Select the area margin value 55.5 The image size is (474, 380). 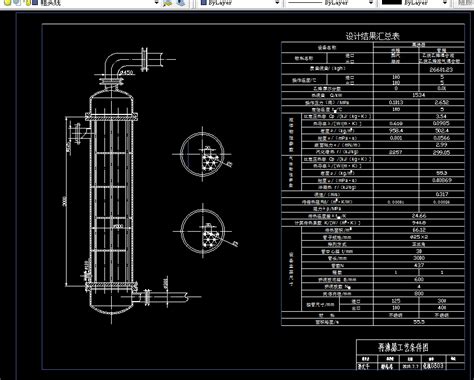(x=419, y=322)
